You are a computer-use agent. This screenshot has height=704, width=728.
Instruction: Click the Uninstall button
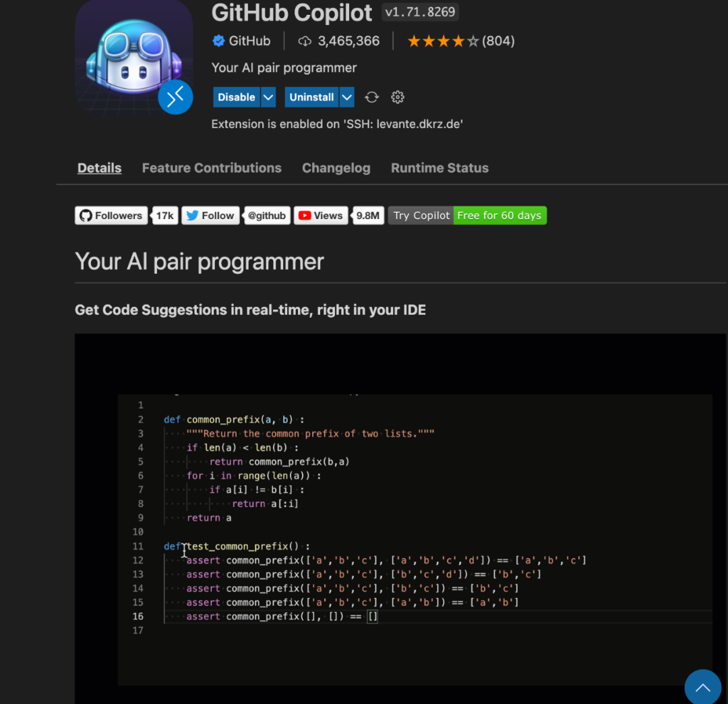point(311,97)
